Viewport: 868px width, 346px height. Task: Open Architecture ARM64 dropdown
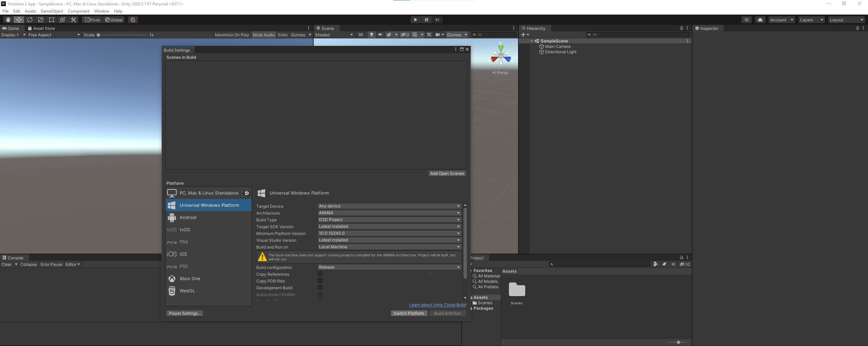pos(390,213)
